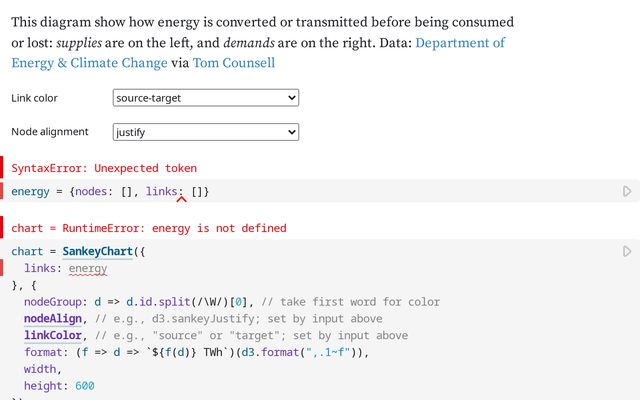Click the height value 600
Viewport: 640px width, 400px height.
tap(84, 386)
